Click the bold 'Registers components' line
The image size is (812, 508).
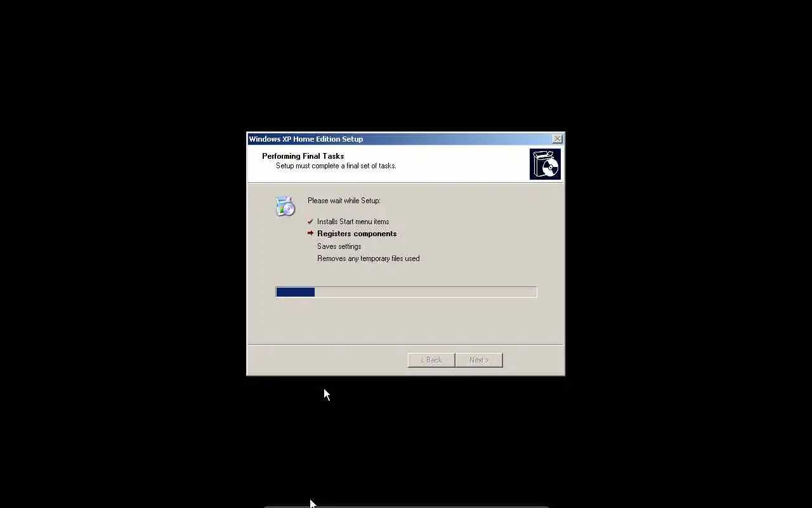357,234
